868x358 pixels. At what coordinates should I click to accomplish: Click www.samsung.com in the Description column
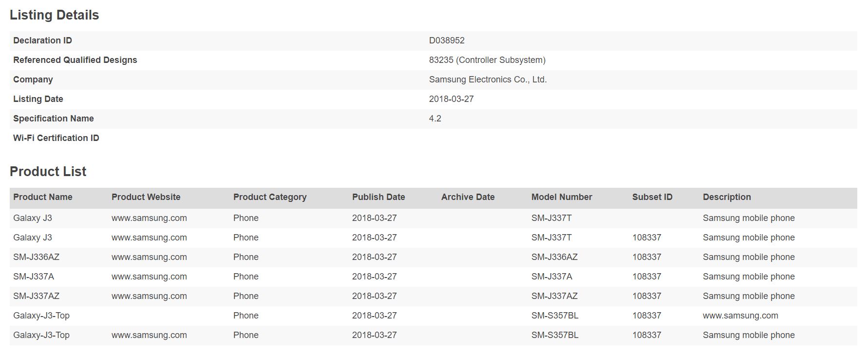(740, 316)
